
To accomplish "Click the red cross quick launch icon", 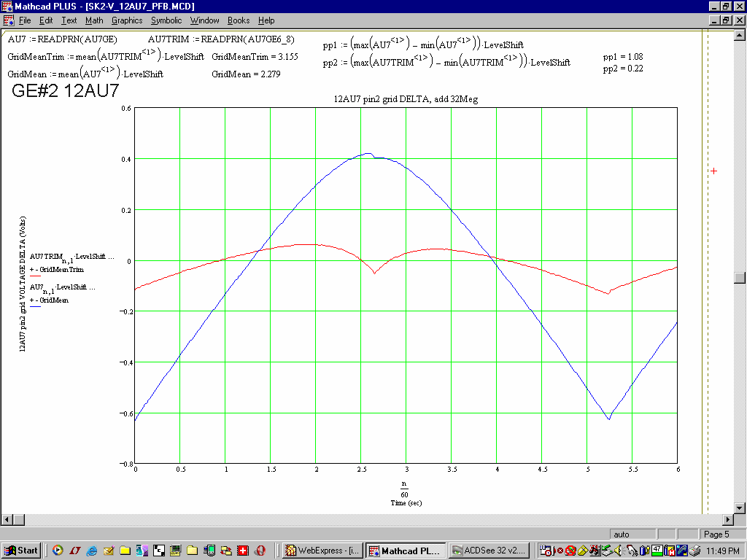I will [243, 551].
